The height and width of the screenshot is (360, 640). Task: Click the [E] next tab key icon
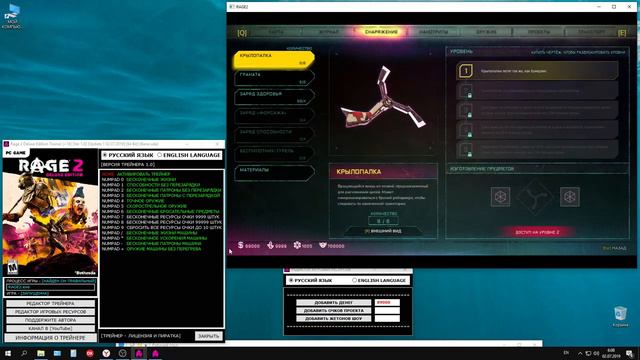point(622,33)
